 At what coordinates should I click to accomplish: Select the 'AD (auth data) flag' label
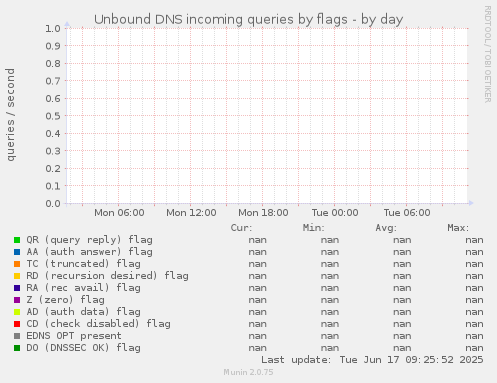(x=83, y=312)
